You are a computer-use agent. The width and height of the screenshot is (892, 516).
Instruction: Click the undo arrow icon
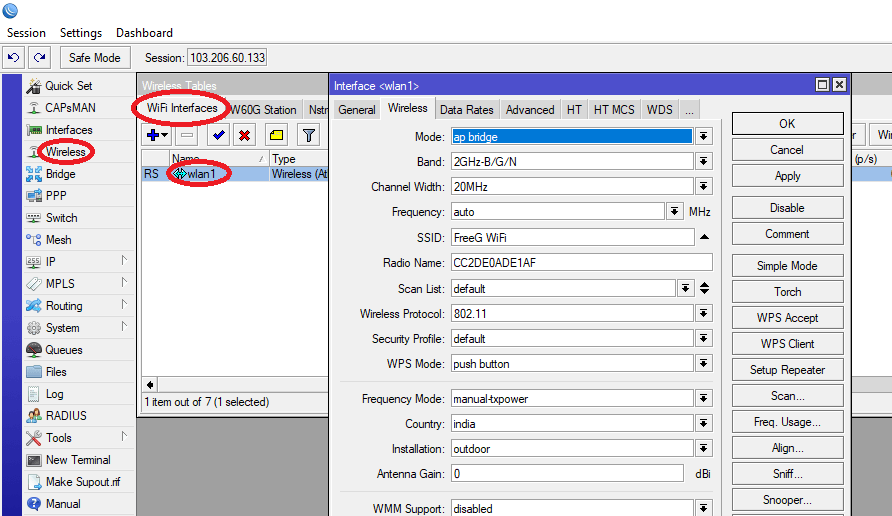14,57
